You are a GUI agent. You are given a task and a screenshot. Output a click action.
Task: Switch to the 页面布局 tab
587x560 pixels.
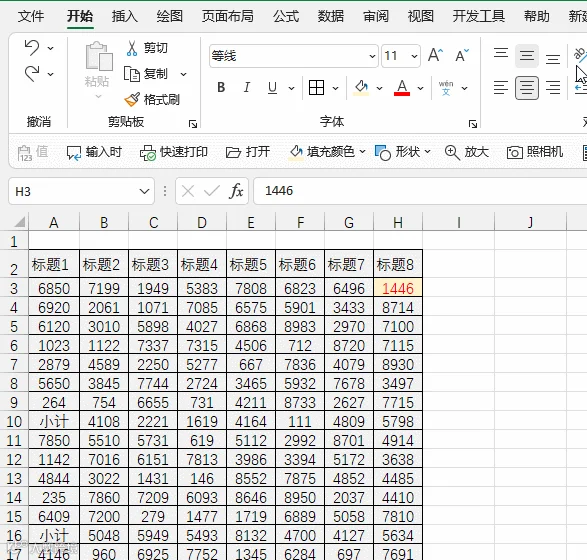click(x=228, y=16)
